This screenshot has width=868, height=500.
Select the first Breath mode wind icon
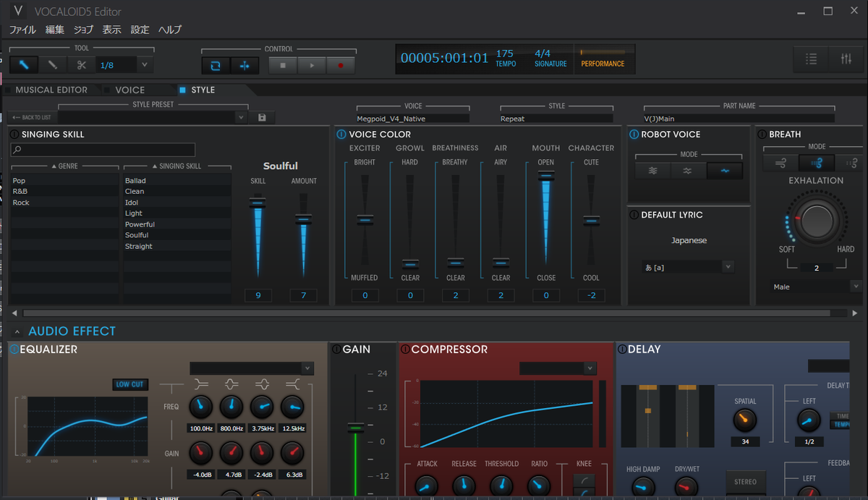pos(781,163)
